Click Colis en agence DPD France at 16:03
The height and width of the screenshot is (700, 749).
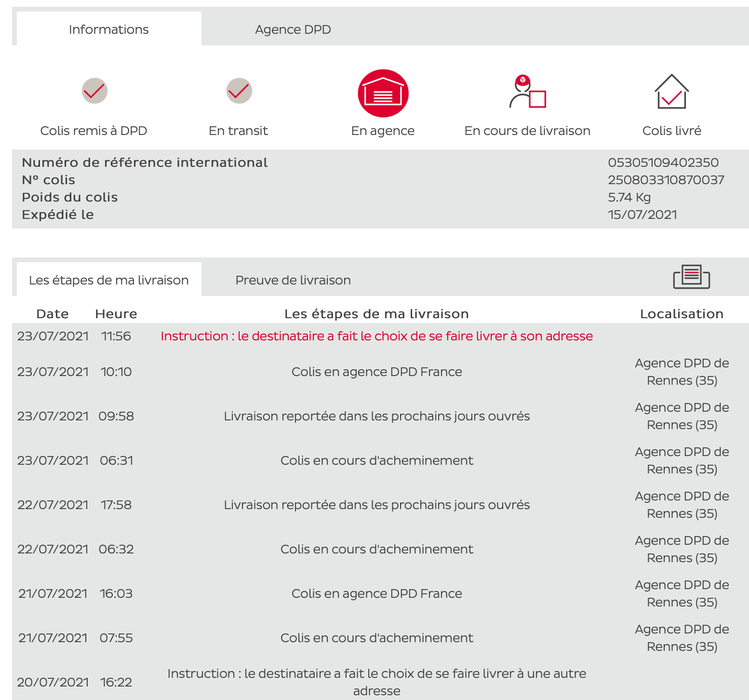pyautogui.click(x=377, y=593)
